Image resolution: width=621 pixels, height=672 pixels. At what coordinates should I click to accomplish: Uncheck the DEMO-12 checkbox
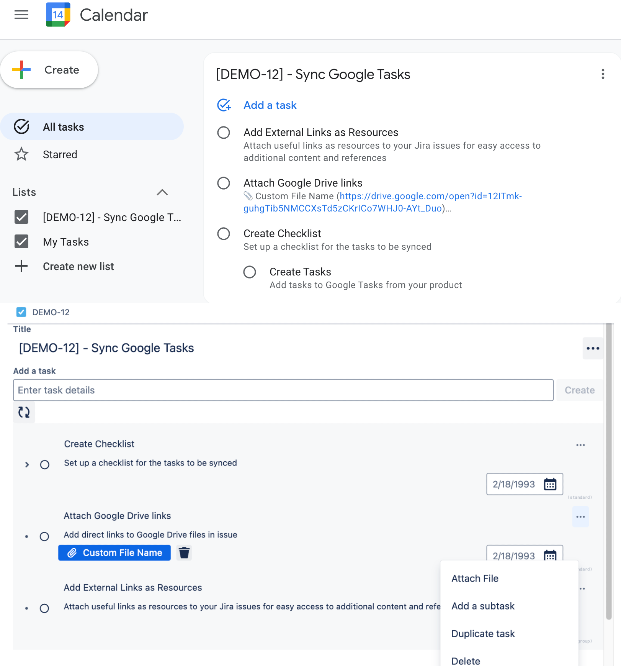pyautogui.click(x=21, y=312)
